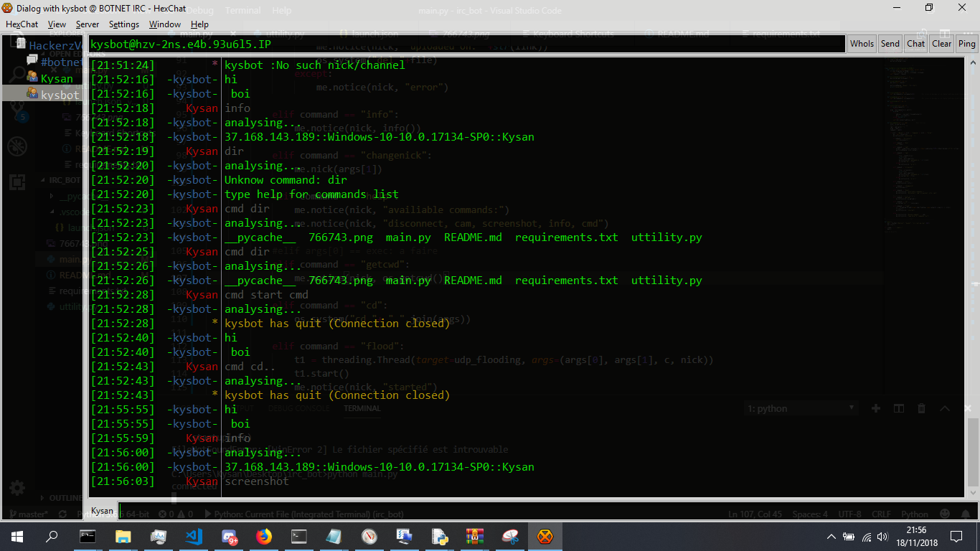Open the Server menu

tap(88, 24)
